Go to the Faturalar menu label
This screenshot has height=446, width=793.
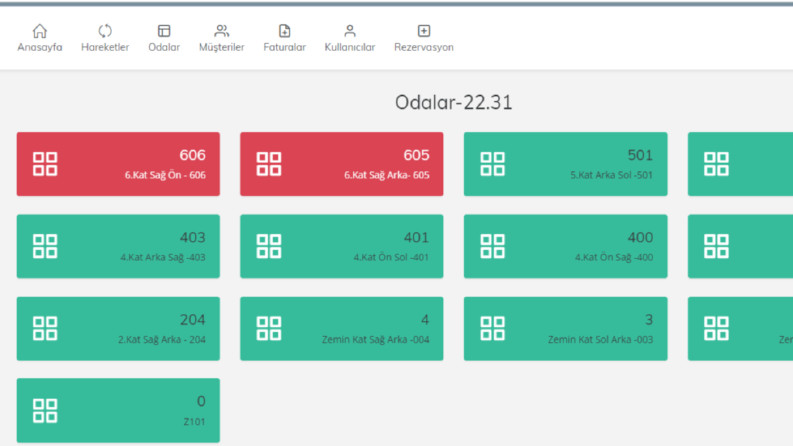pyautogui.click(x=285, y=47)
